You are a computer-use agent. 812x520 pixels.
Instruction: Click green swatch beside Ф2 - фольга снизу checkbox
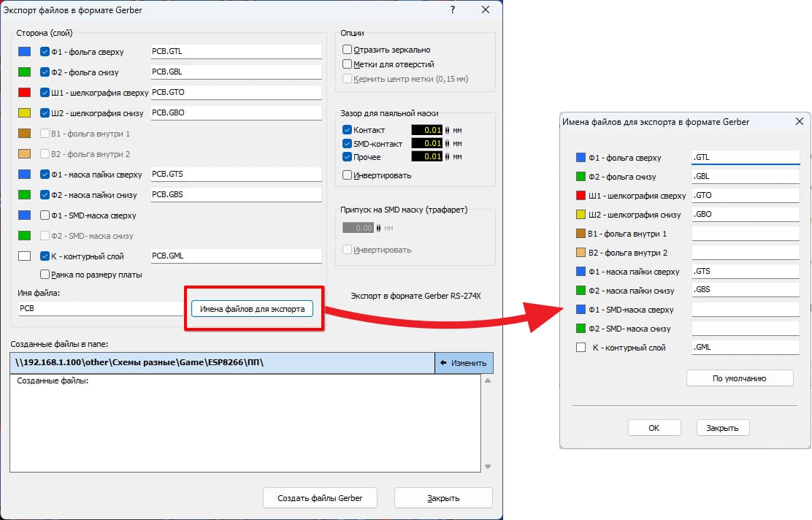coord(24,72)
